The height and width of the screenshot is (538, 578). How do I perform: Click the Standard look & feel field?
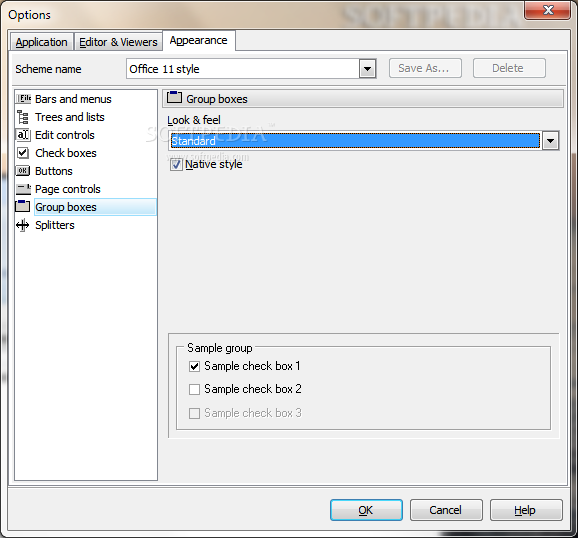355,140
